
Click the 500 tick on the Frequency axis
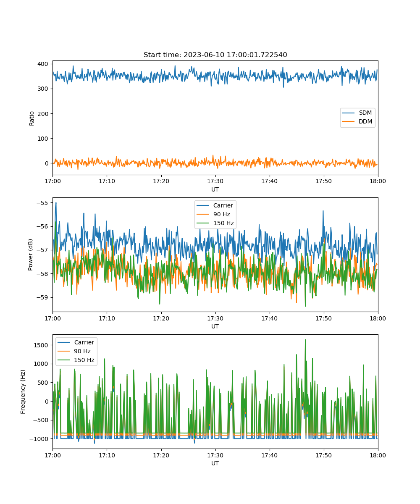tap(44, 383)
